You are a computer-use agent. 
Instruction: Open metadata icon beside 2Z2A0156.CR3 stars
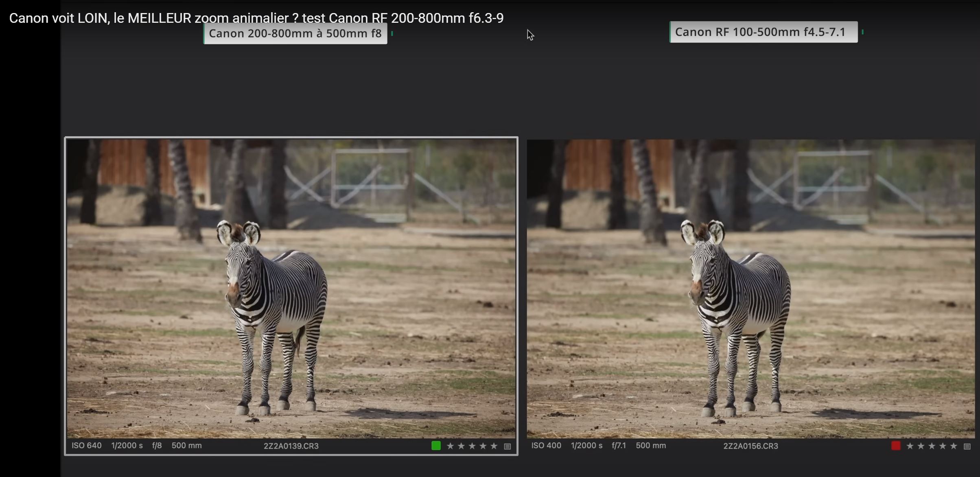(x=967, y=446)
